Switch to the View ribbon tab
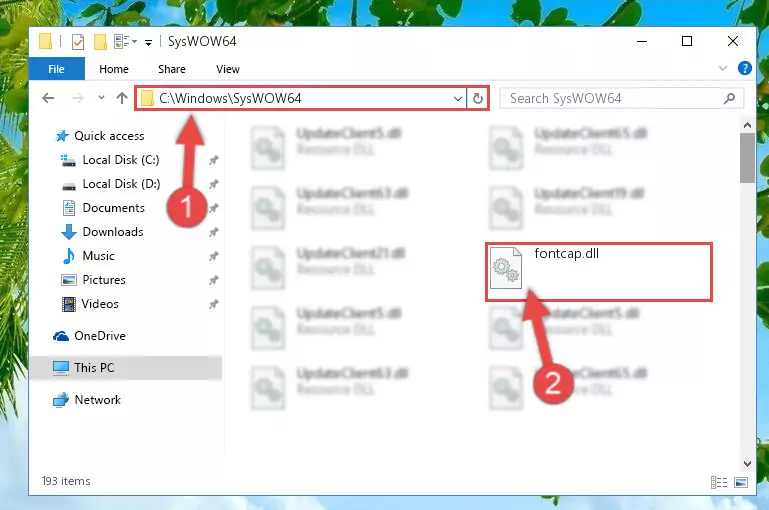 228,69
